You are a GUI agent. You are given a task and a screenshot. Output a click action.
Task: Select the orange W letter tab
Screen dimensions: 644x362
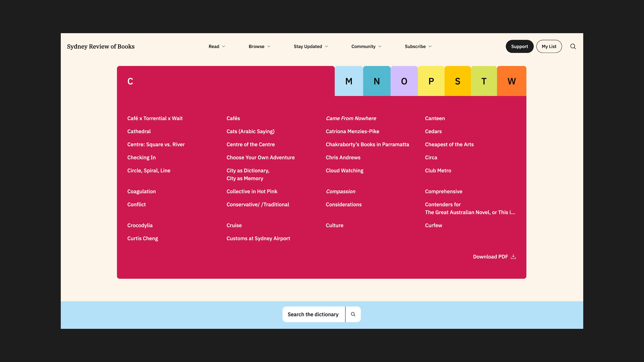click(x=512, y=81)
